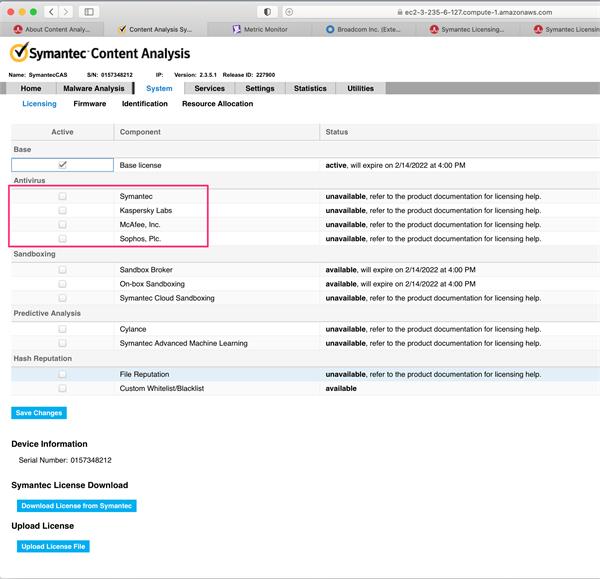Toggle the Symantec Cloud Sandboxing checkbox

click(x=62, y=298)
